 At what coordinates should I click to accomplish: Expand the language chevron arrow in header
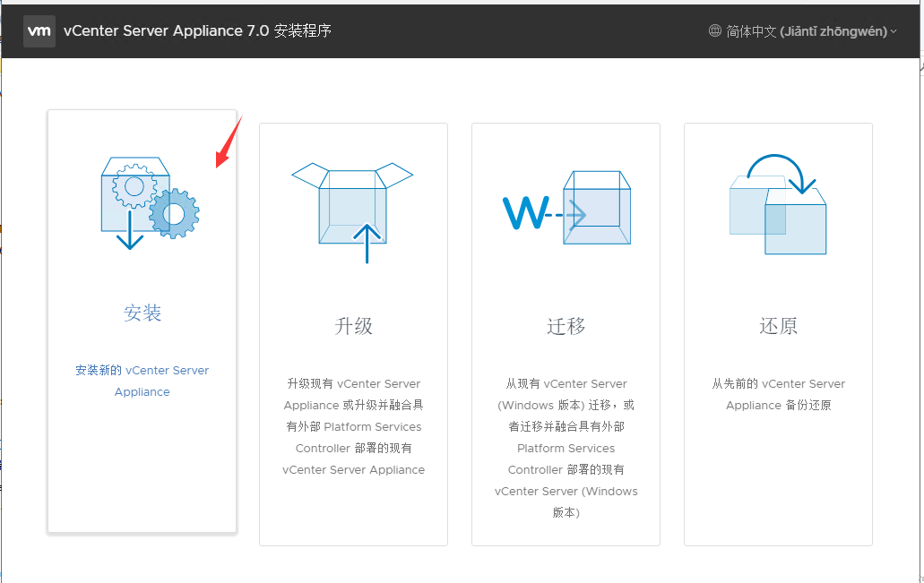pos(894,31)
